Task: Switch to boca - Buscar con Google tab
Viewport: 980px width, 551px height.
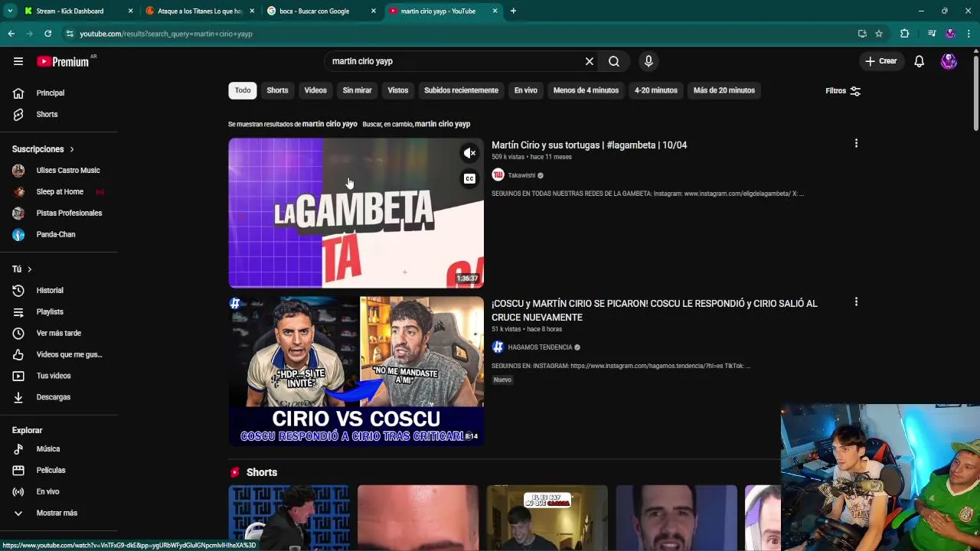Action: tap(320, 11)
